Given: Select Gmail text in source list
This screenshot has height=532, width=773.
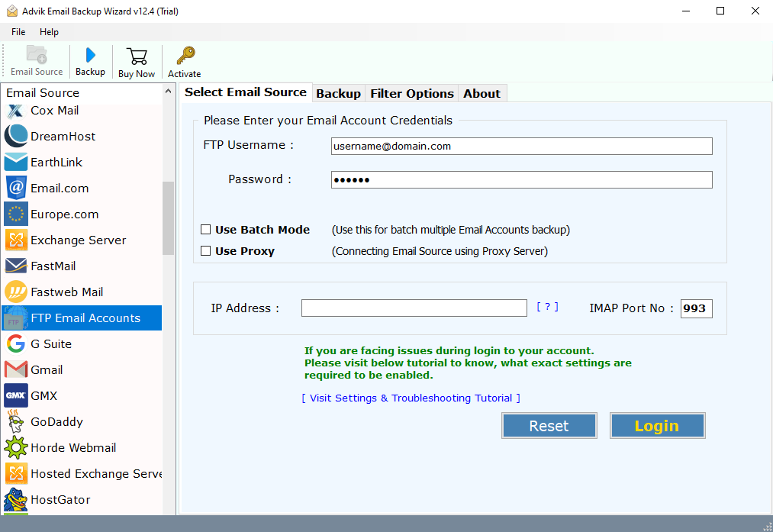Looking at the screenshot, I should pos(47,369).
